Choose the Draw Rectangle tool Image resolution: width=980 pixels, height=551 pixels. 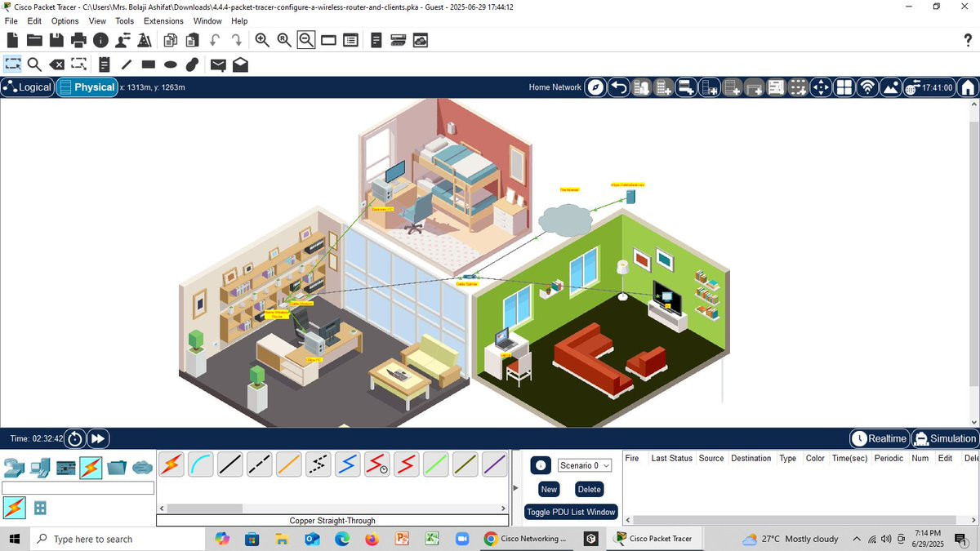coord(148,64)
